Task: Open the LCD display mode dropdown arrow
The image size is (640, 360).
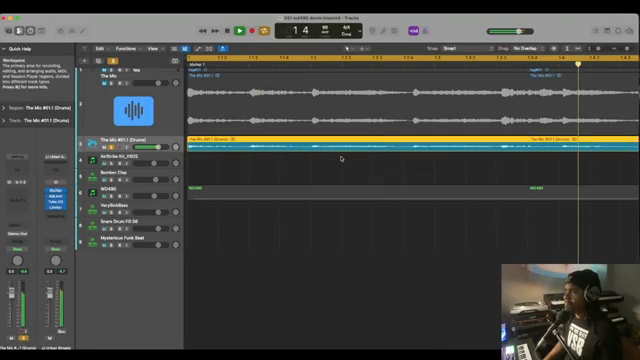Action: [360, 31]
